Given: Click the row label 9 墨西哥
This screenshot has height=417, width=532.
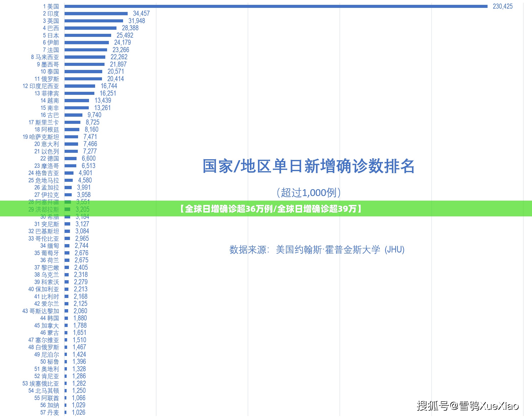Looking at the screenshot, I should pos(48,64).
